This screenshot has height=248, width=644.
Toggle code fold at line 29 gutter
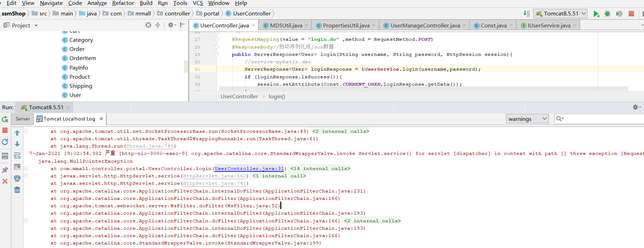pos(216,54)
